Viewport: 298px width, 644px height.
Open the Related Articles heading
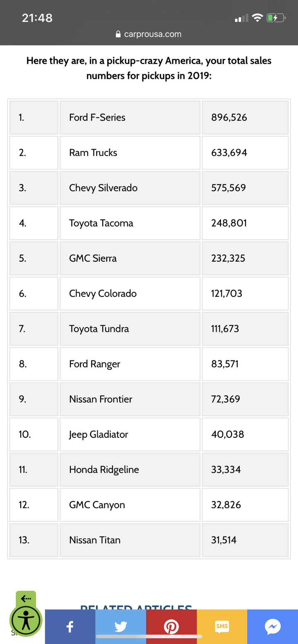tap(136, 607)
